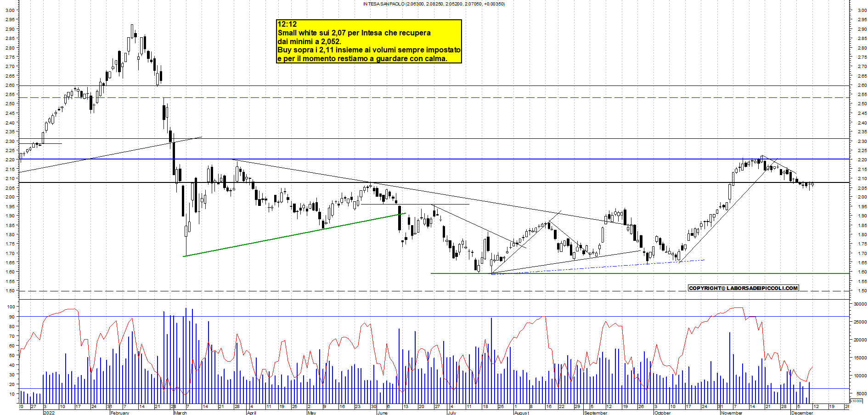The image size is (868, 415).
Task: Click the 2.60 label on the right price axis
Action: coord(862,85)
